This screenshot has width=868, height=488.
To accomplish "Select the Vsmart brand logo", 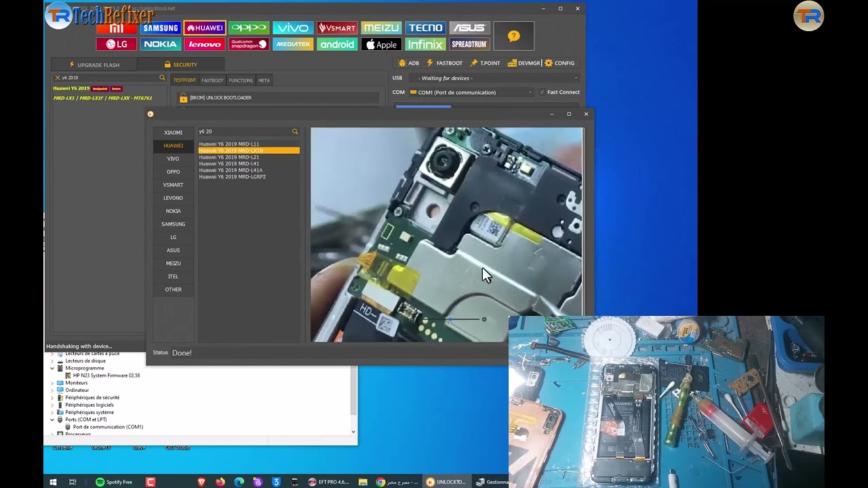I will tap(337, 28).
